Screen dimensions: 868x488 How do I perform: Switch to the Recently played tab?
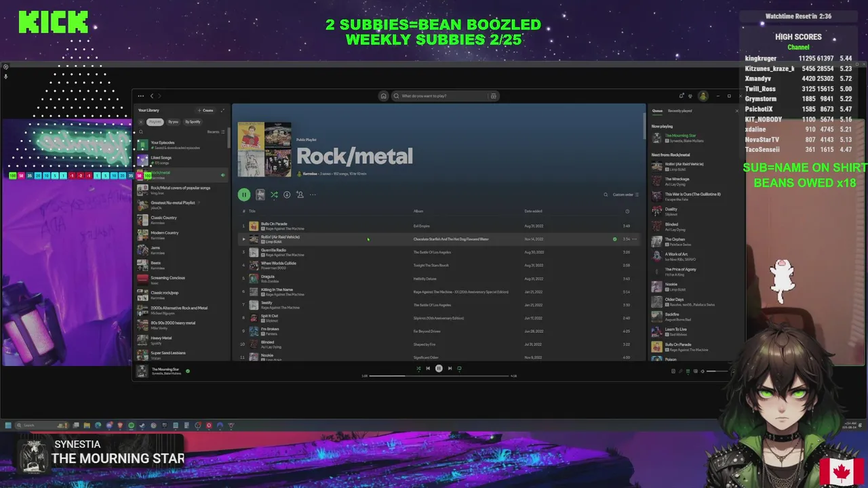coord(679,110)
